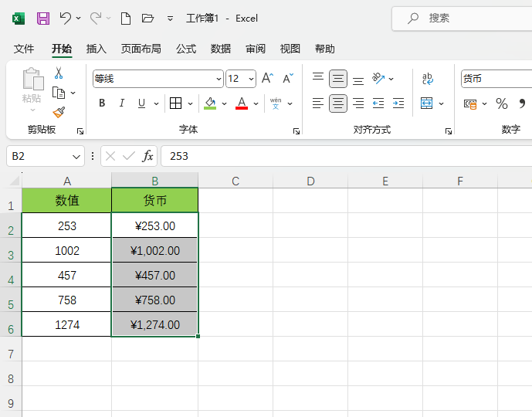The width and height of the screenshot is (532, 417).
Task: Open the undo history dropdown arrow
Action: pyautogui.click(x=79, y=18)
